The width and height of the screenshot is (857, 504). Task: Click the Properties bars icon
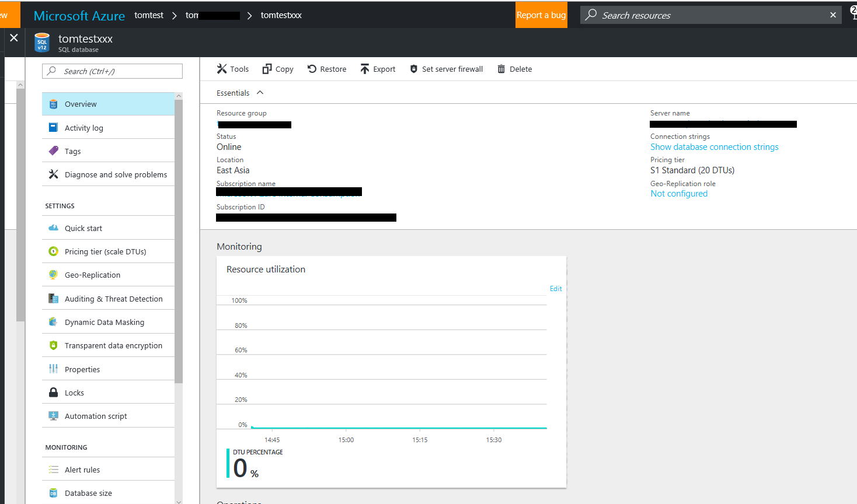pyautogui.click(x=53, y=369)
